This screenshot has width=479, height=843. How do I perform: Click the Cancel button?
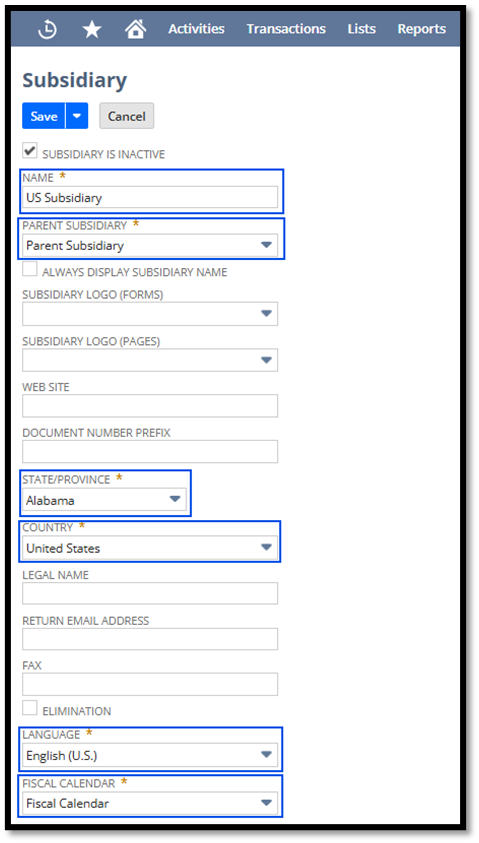pyautogui.click(x=126, y=116)
